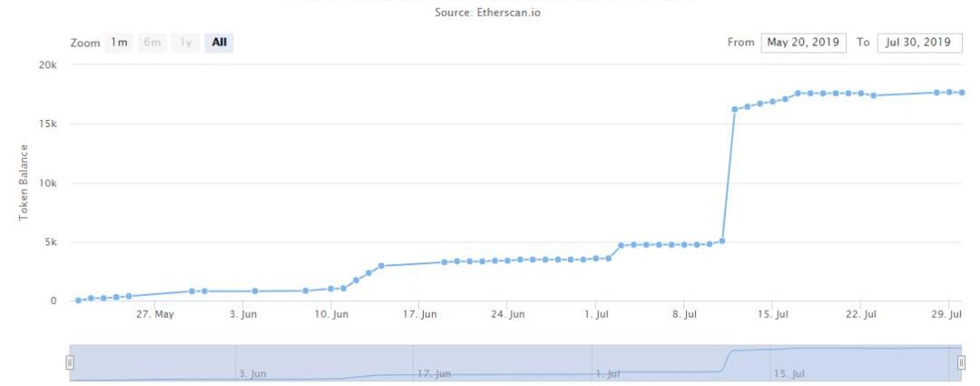This screenshot has height=386, width=980.
Task: Click the From date field May 20, 2019
Action: 803,43
